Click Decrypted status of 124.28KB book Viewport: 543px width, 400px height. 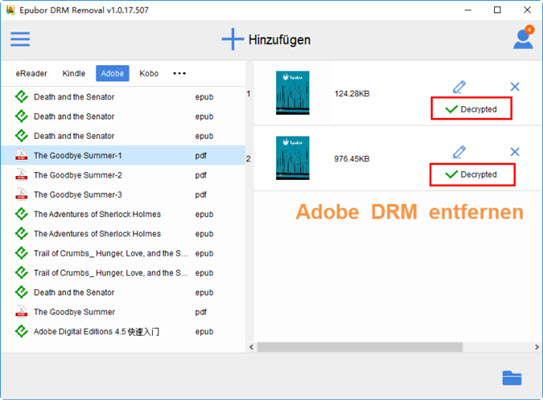(x=471, y=109)
